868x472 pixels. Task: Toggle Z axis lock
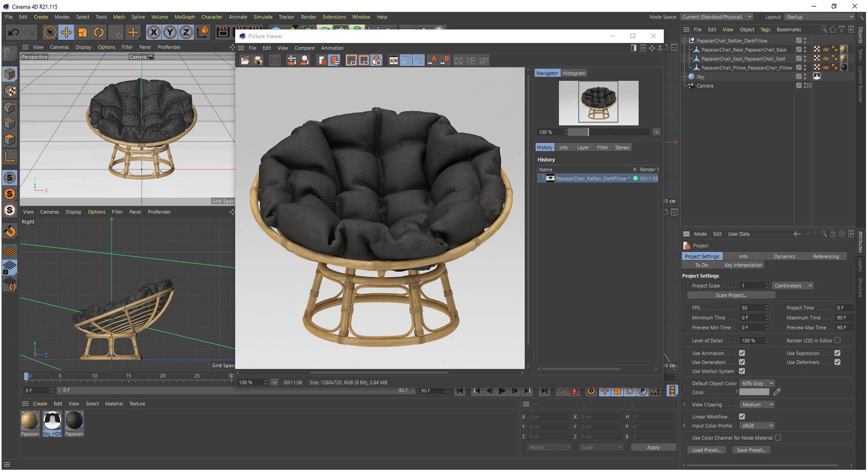pos(186,32)
